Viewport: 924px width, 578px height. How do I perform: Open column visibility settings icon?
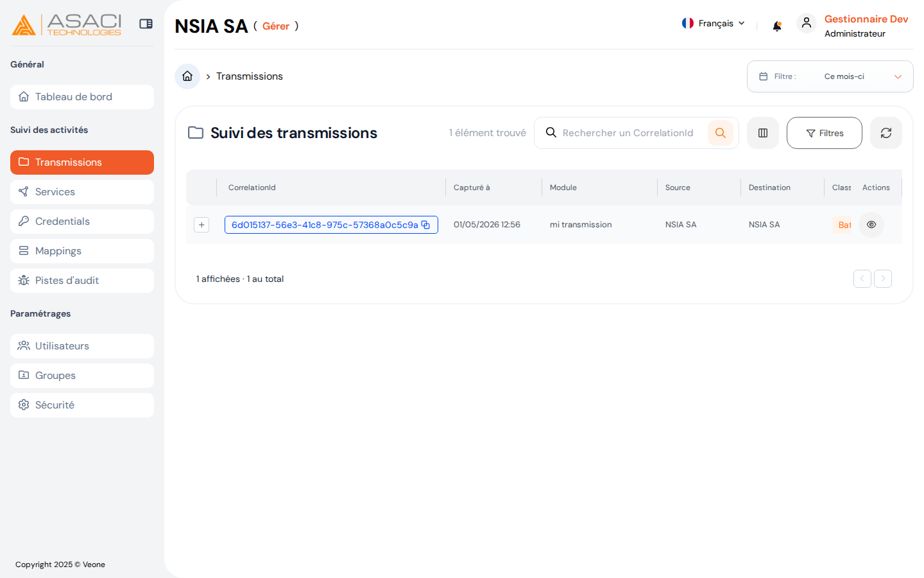coord(763,133)
